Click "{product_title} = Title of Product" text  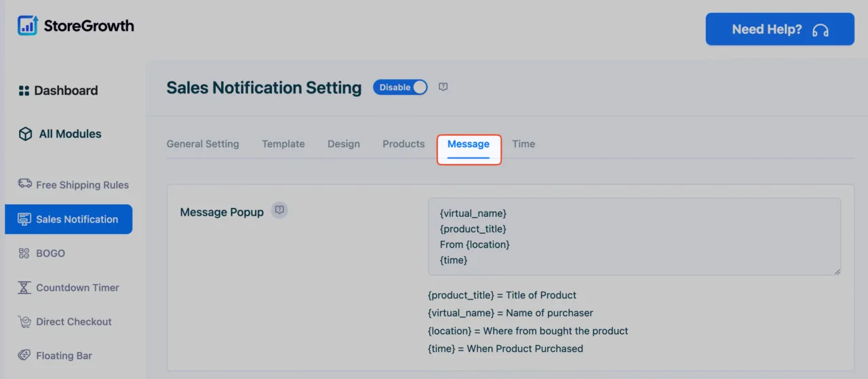(502, 296)
